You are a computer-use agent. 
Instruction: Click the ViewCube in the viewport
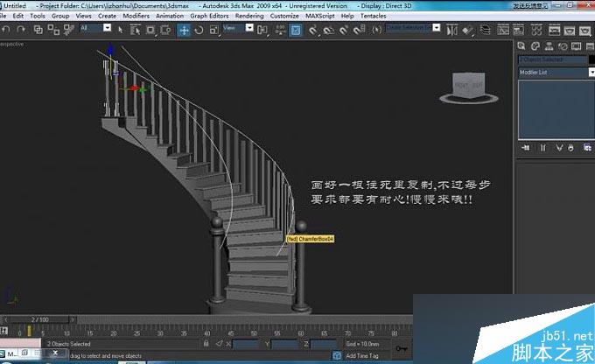[469, 87]
